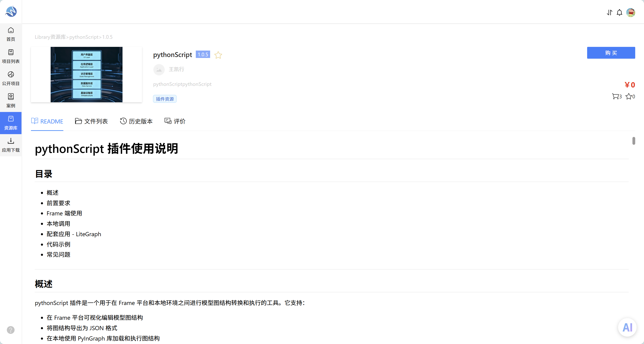
Task: Open the AI assistant floating button
Action: click(627, 327)
